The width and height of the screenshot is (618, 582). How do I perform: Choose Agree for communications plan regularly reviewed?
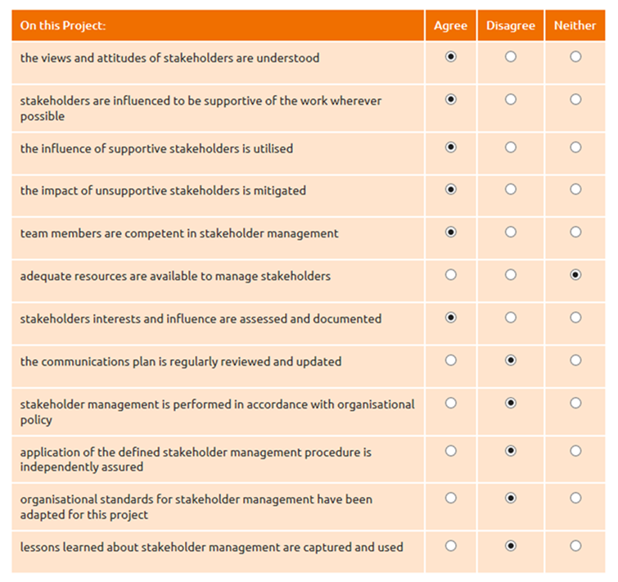click(x=450, y=360)
